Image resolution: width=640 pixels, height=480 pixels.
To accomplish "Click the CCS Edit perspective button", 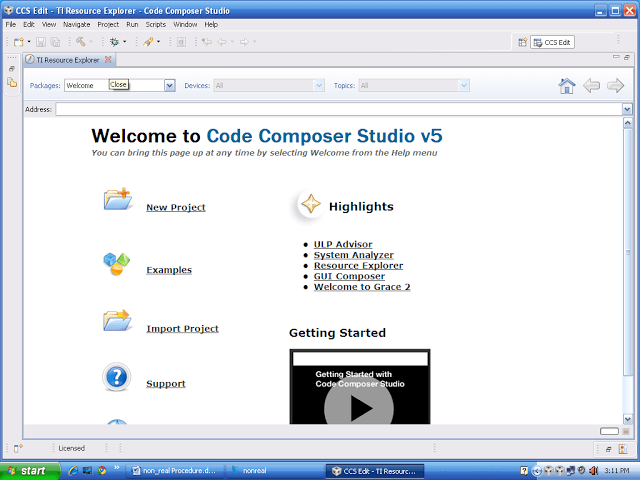I will click(x=552, y=42).
